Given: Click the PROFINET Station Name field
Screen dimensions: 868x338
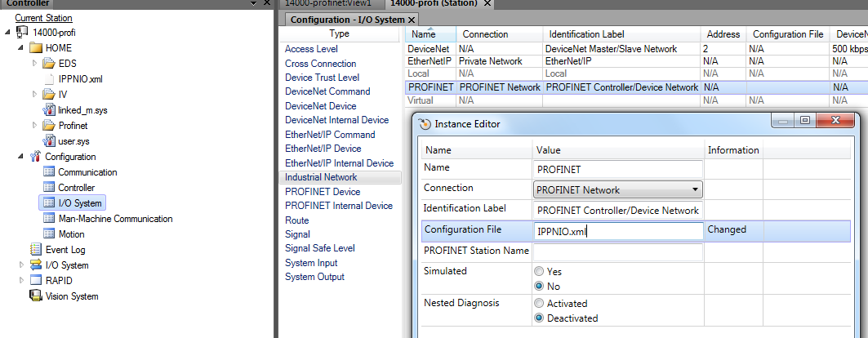Looking at the screenshot, I should point(618,252).
